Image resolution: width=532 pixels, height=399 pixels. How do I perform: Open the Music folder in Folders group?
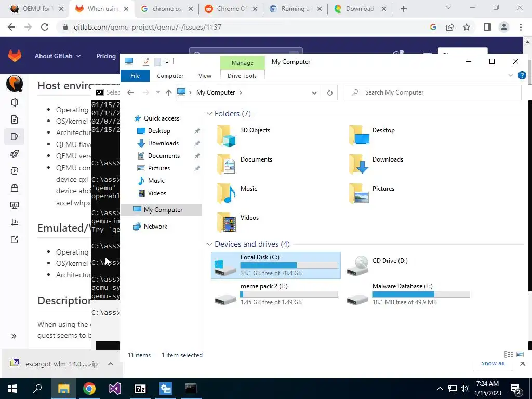(237, 193)
